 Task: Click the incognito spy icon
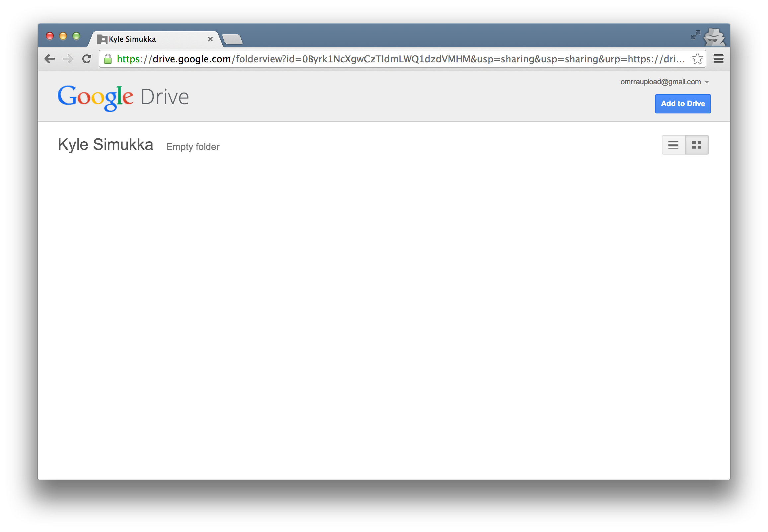[714, 37]
